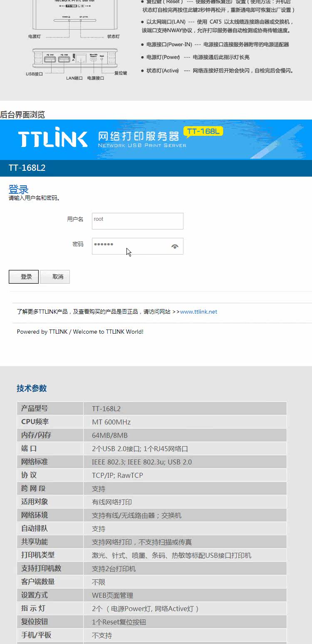Click the 电源灯 diagram label
Viewport: 312px width, 644px height.
[35, 37]
